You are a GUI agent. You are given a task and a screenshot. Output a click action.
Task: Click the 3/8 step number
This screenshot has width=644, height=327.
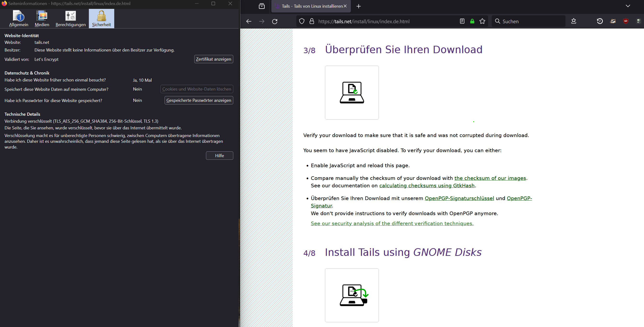coord(309,51)
